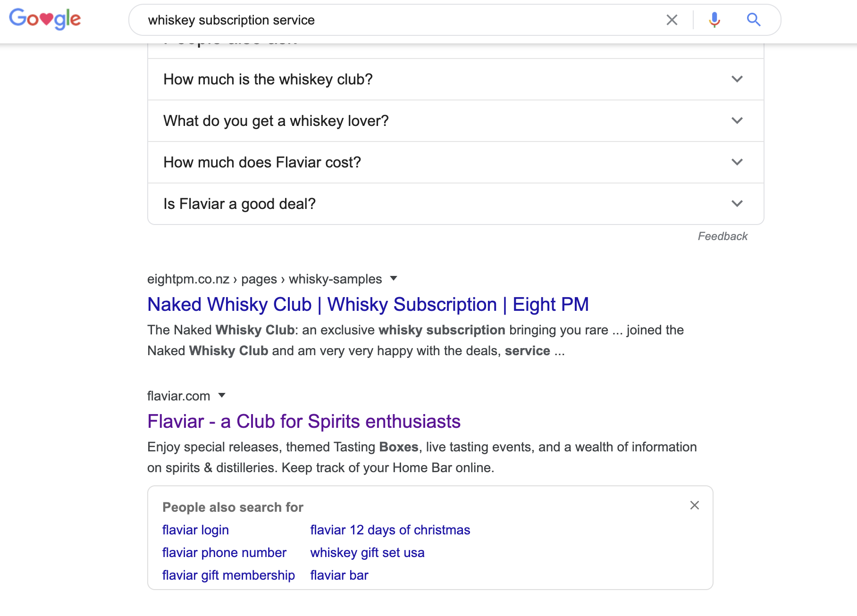The image size is (857, 616).
Task: Click the Feedback link
Action: pos(722,236)
